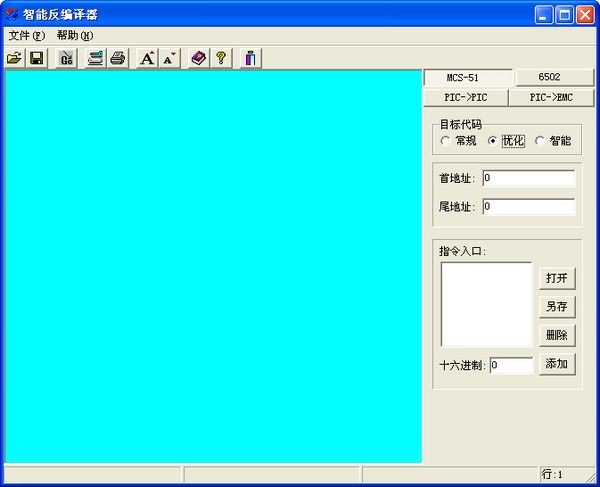Image resolution: width=600 pixels, height=487 pixels.
Task: Click the open file folder icon
Action: pyautogui.click(x=14, y=59)
